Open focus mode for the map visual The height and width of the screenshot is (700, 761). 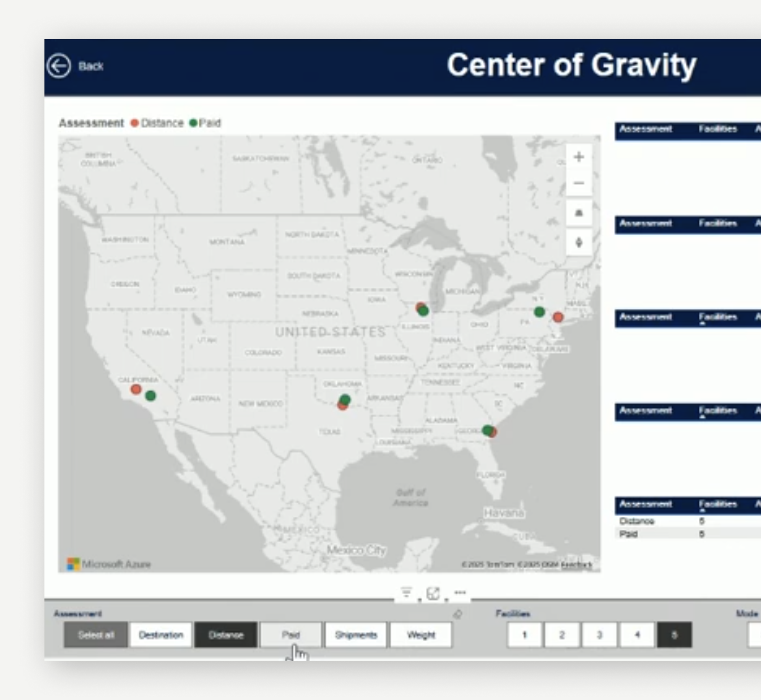pos(433,593)
